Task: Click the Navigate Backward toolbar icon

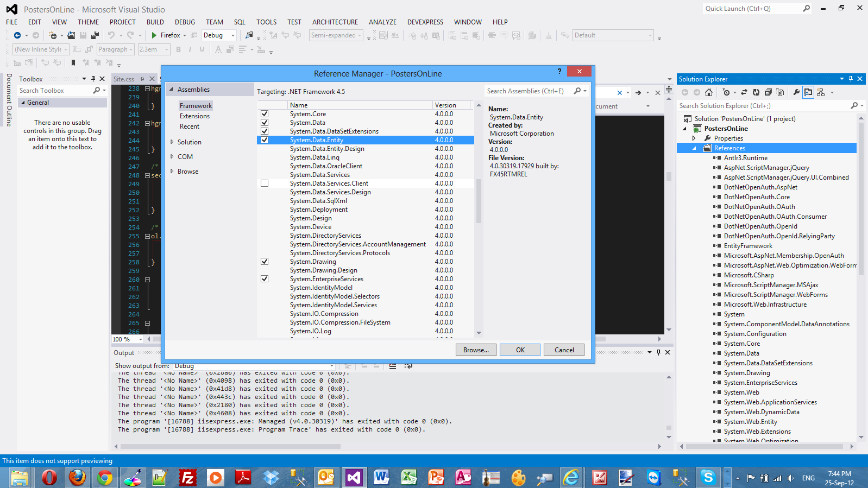Action: point(17,35)
